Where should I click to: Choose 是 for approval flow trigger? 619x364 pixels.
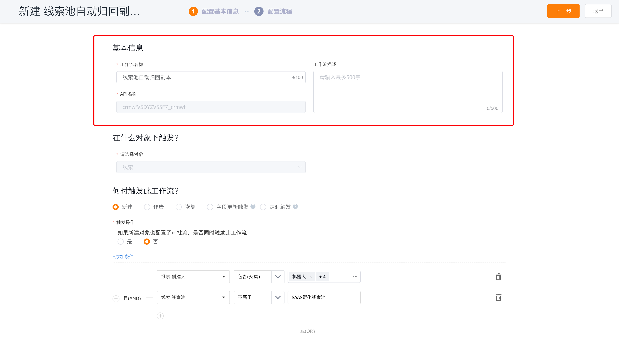pyautogui.click(x=121, y=242)
